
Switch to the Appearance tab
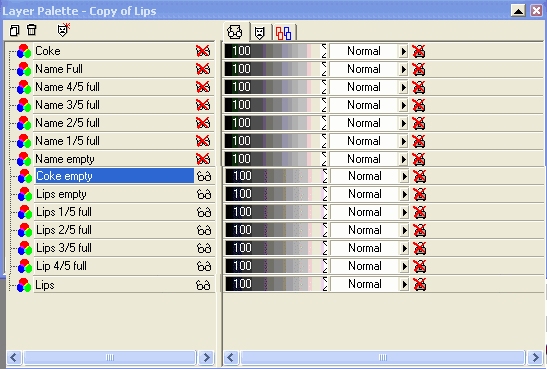click(x=235, y=32)
